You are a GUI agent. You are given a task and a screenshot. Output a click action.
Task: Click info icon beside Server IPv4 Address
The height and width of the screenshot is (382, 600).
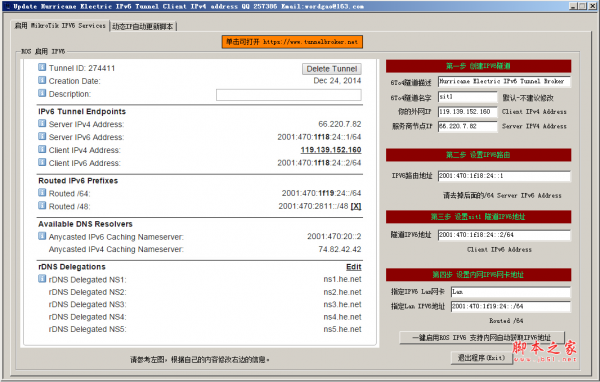[x=42, y=124]
